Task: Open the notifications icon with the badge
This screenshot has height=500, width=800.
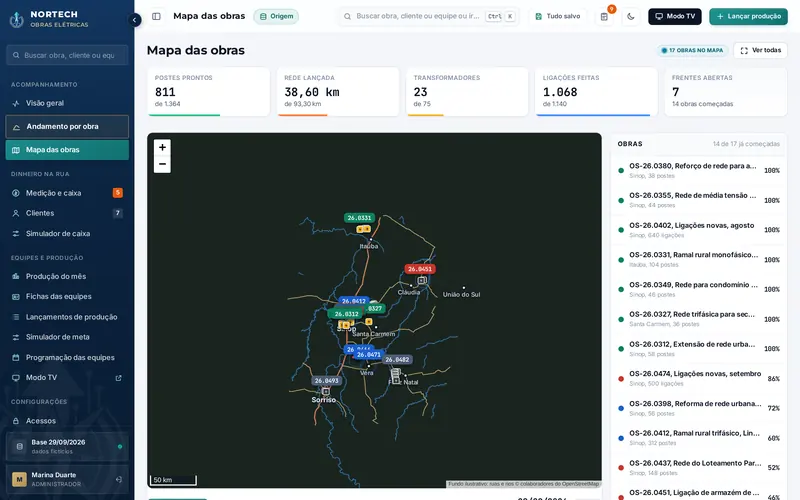Action: point(605,16)
